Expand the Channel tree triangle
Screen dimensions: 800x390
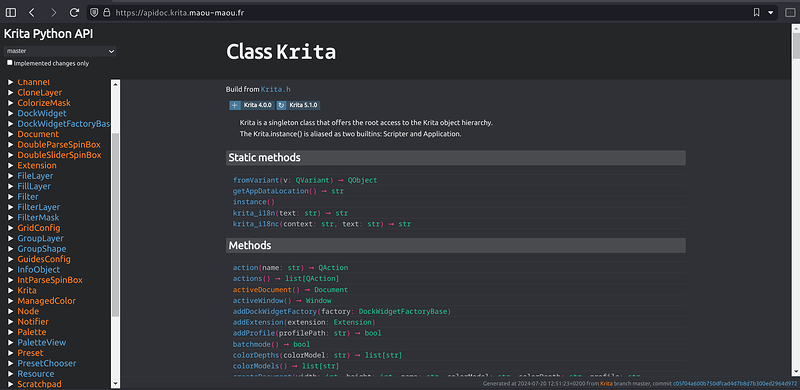pyautogui.click(x=11, y=82)
